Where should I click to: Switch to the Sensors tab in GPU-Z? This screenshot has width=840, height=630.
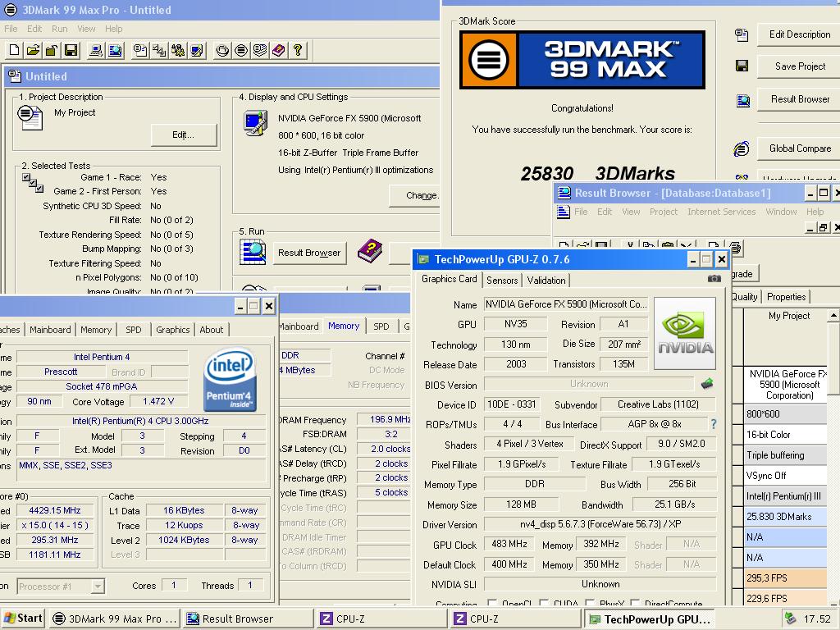[x=502, y=281]
